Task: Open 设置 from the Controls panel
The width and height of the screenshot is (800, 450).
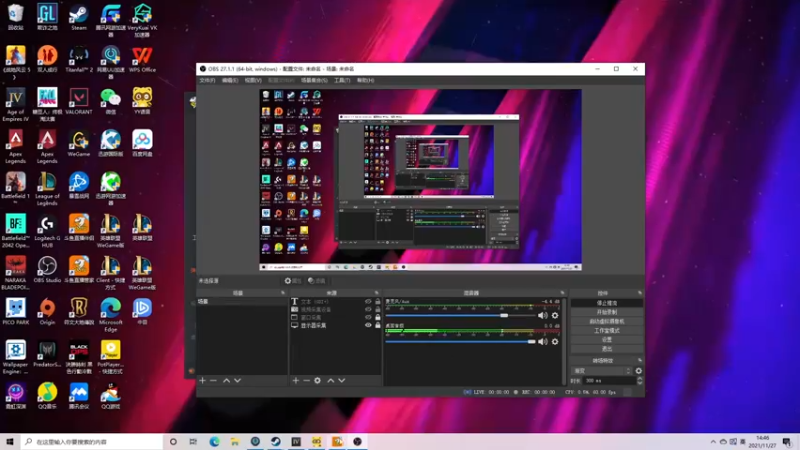Action: click(607, 340)
